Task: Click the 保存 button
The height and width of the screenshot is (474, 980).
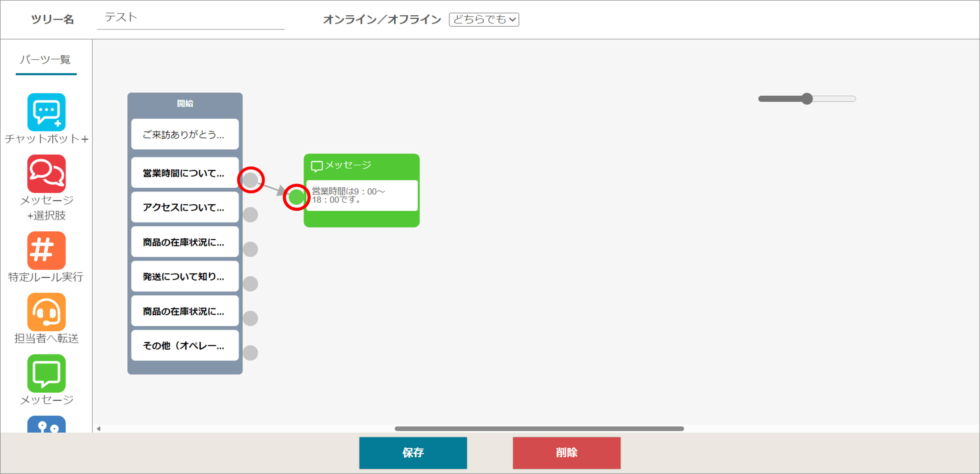Action: [413, 452]
